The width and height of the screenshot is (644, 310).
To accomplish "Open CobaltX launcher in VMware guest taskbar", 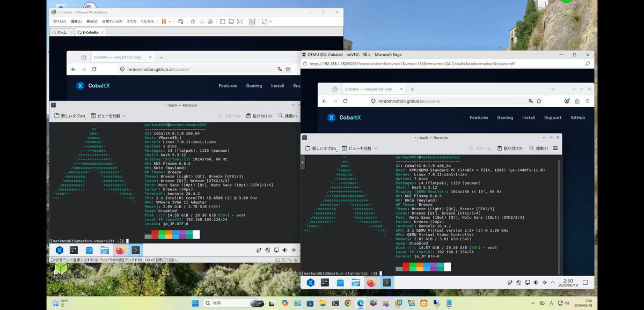I will [x=60, y=250].
